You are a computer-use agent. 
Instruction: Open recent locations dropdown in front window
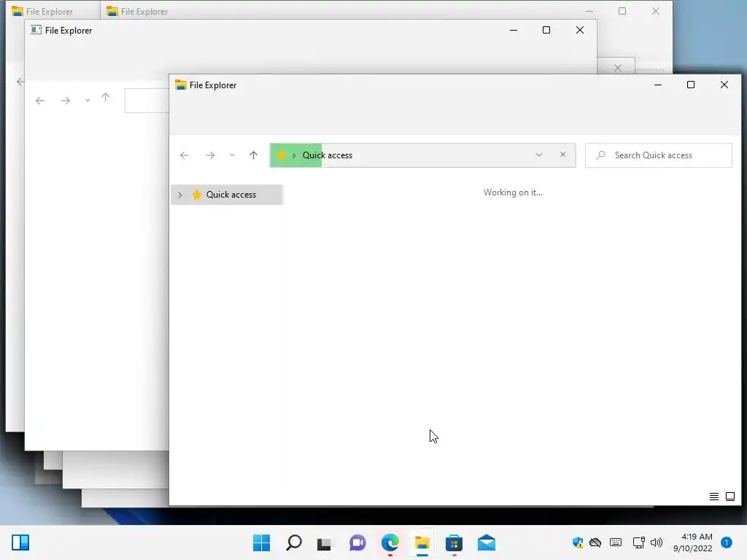click(x=232, y=155)
